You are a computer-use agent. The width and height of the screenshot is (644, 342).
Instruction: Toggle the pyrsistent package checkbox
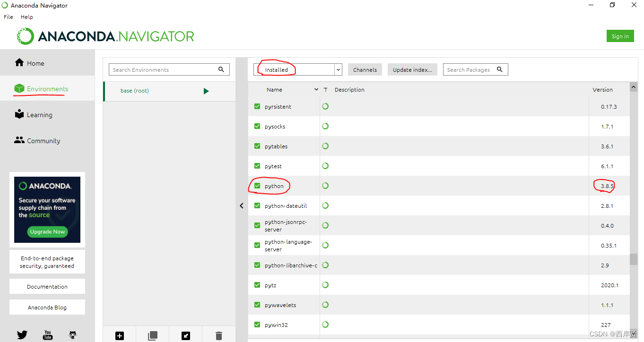(x=257, y=106)
